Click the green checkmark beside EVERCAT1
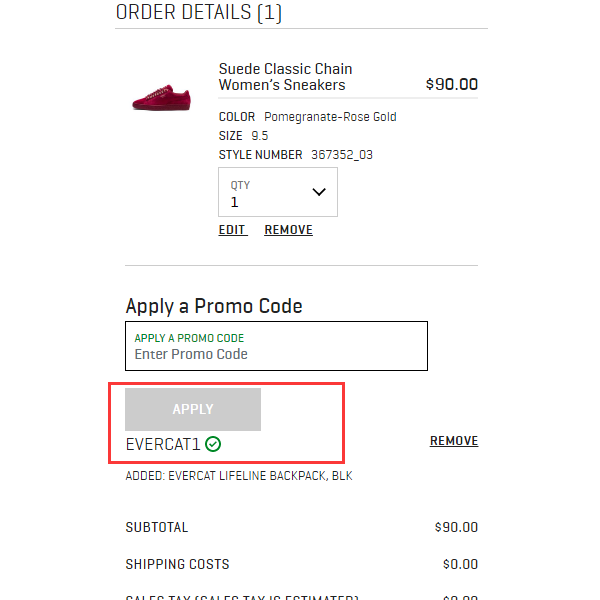The image size is (600, 600). pos(213,444)
